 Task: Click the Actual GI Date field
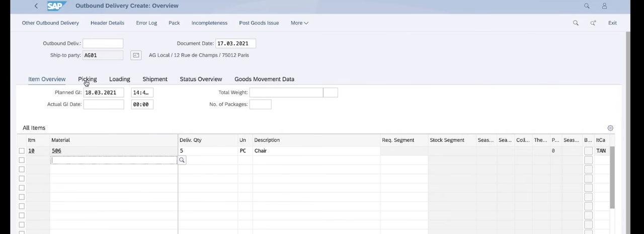pos(104,105)
